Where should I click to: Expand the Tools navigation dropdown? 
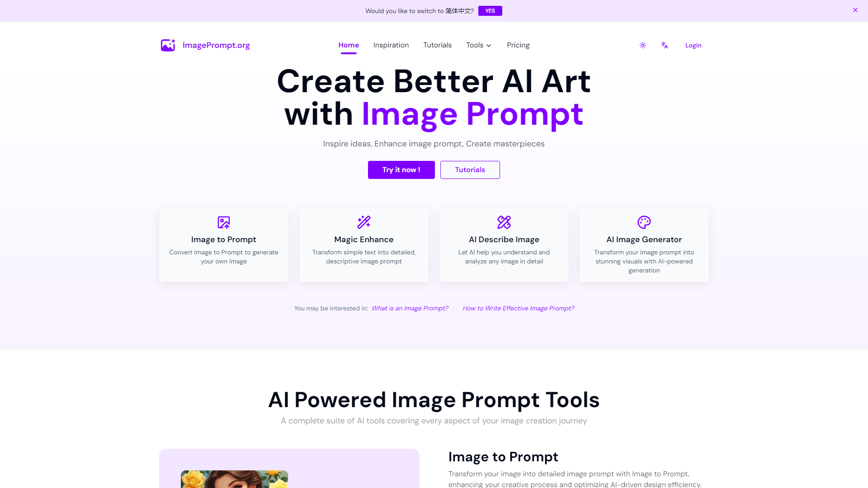(x=478, y=45)
